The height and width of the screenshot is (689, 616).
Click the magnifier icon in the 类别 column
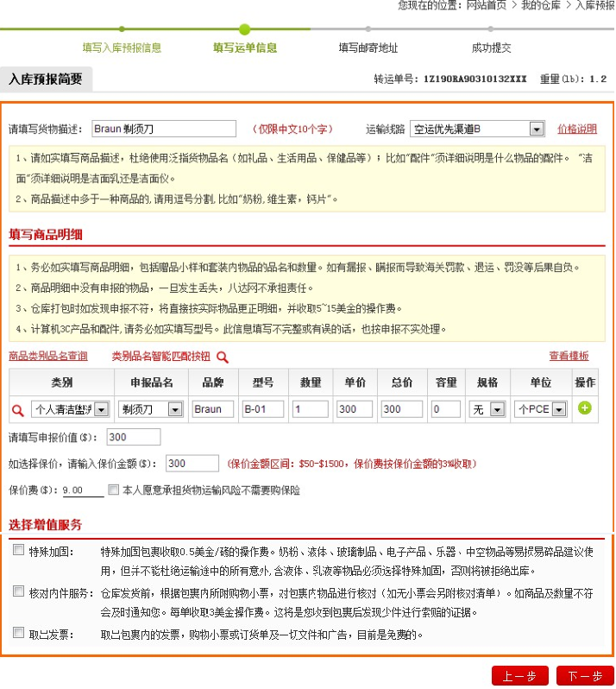[17, 409]
